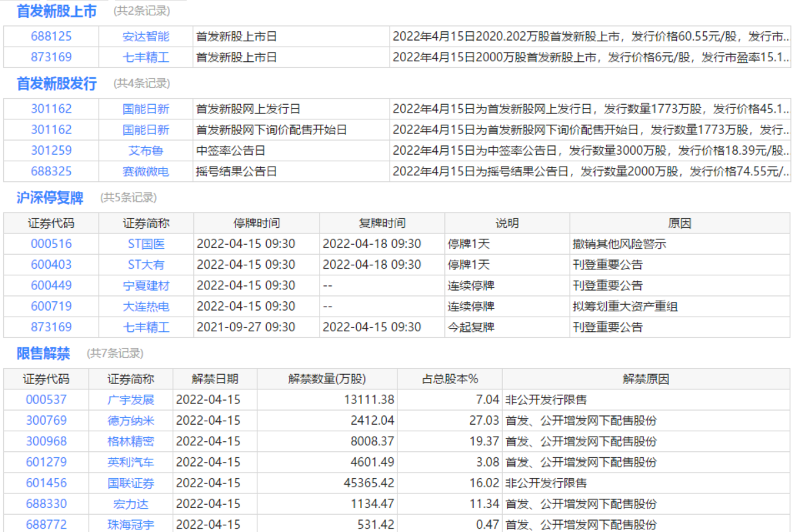The image size is (799, 532).
Task: Open 赛微微电 stock name link
Action: [x=146, y=172]
